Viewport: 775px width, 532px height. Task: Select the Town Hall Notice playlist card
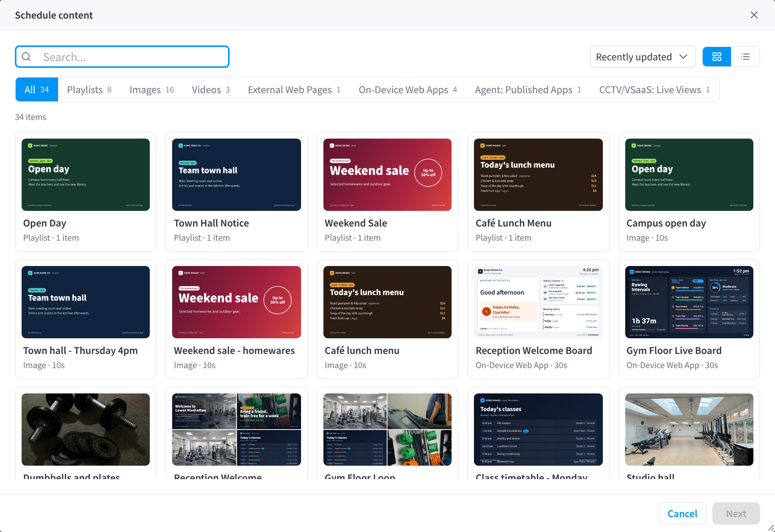pos(237,191)
